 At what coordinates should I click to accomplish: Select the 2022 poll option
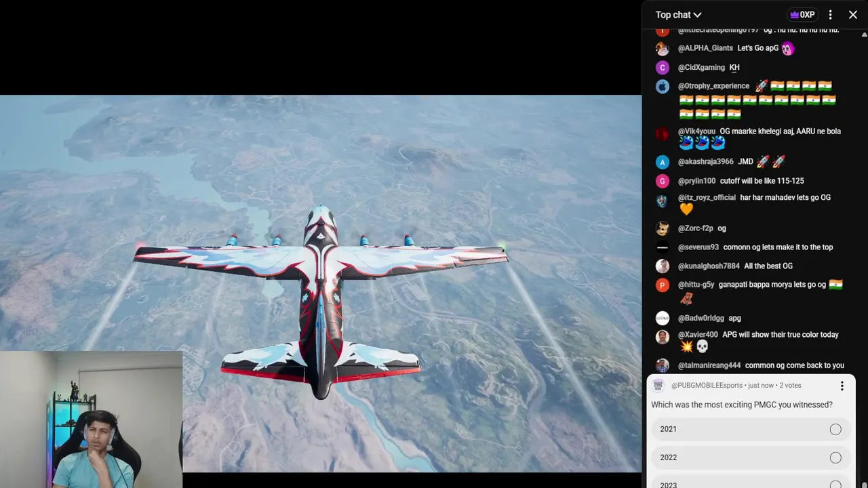[751, 457]
